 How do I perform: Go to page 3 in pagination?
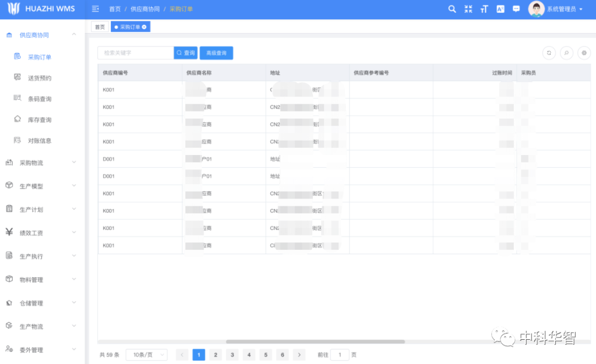pyautogui.click(x=232, y=355)
